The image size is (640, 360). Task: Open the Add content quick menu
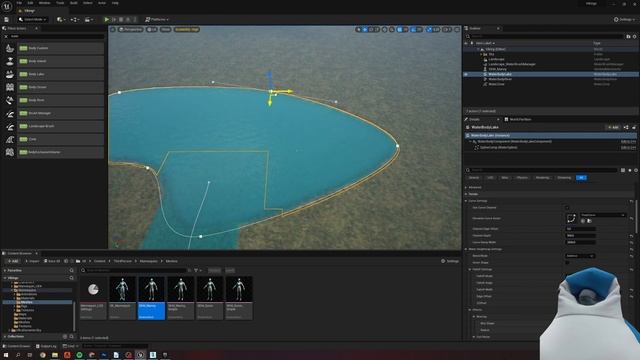(60, 19)
